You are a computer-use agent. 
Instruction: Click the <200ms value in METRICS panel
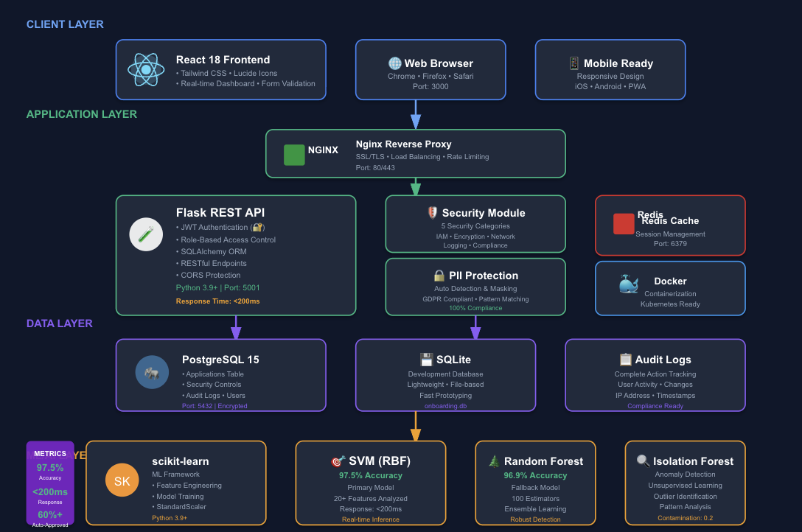pos(50,492)
